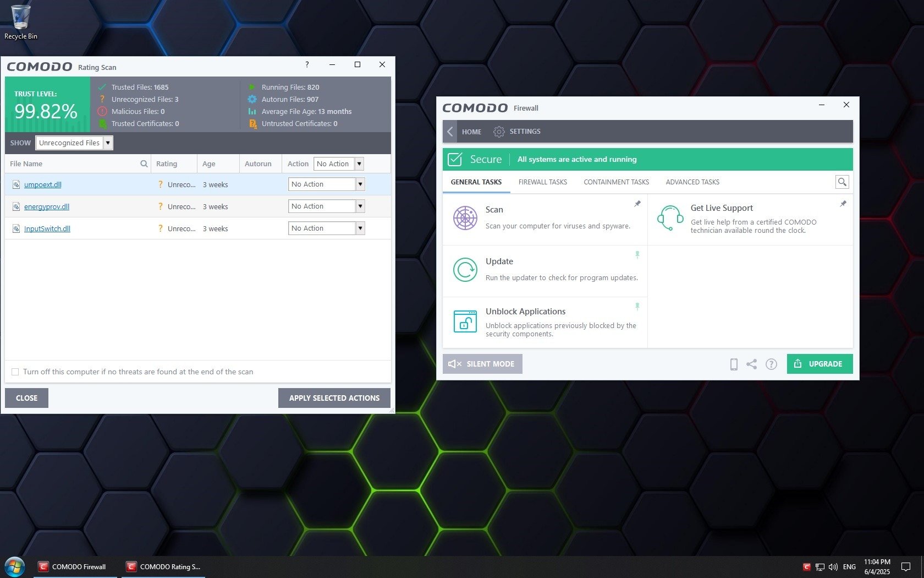
Task: Click COMODO Rating Scan taskbar button
Action: 163,566
